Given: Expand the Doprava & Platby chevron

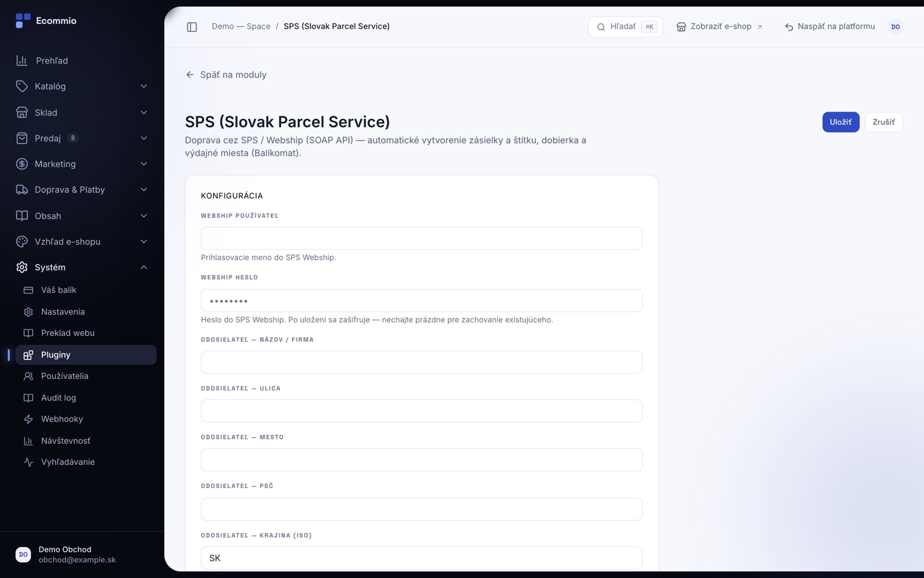Looking at the screenshot, I should point(144,189).
